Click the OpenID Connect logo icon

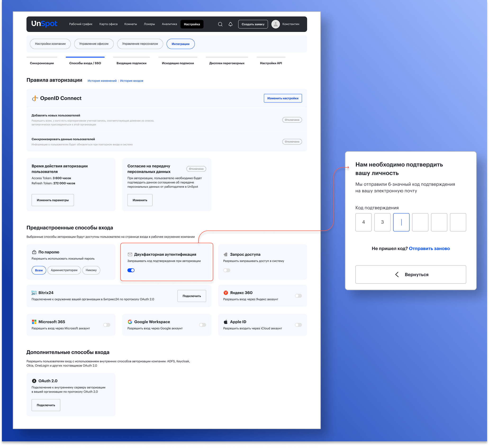click(35, 98)
